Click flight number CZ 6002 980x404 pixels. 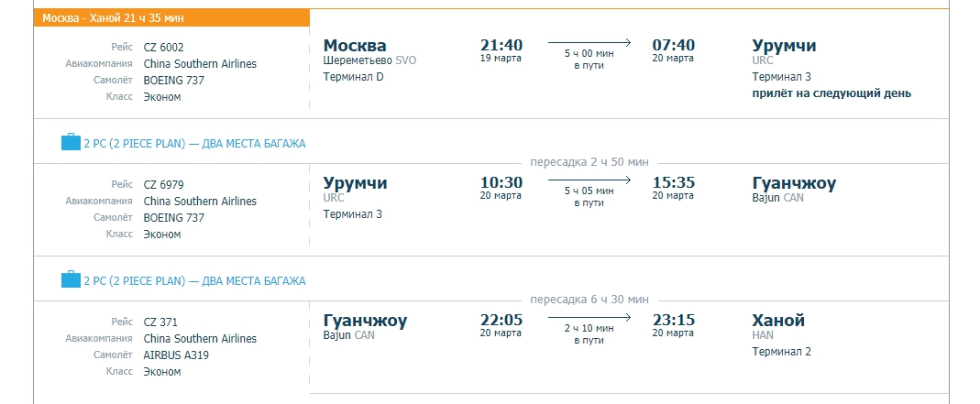164,48
